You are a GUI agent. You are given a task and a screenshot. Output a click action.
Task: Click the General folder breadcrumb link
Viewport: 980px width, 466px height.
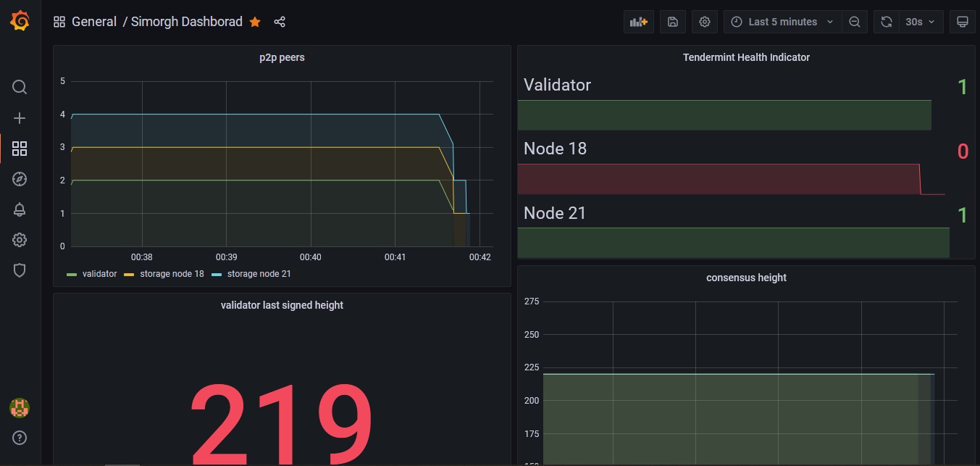(x=94, y=22)
